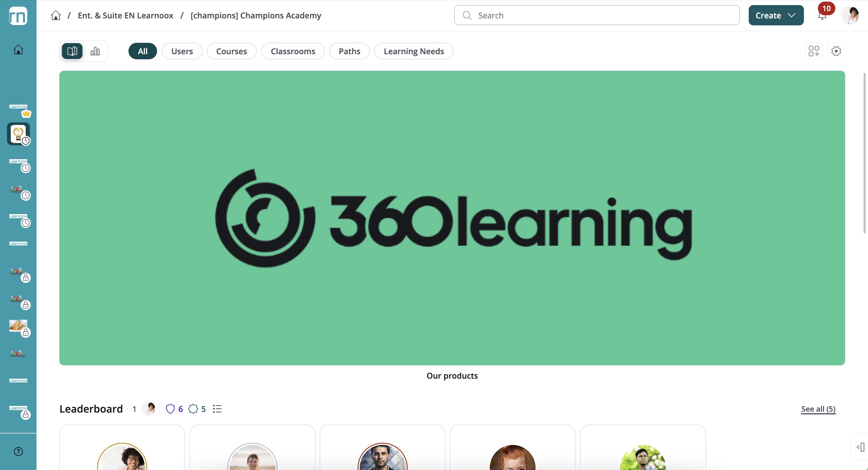Select the Paths filter tab

pos(349,51)
